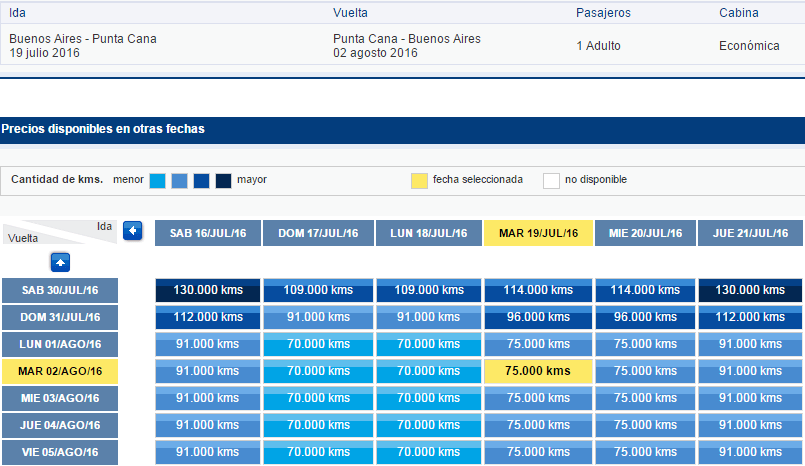Click the 1 Adulto passenger value
805x466 pixels.
tap(598, 46)
